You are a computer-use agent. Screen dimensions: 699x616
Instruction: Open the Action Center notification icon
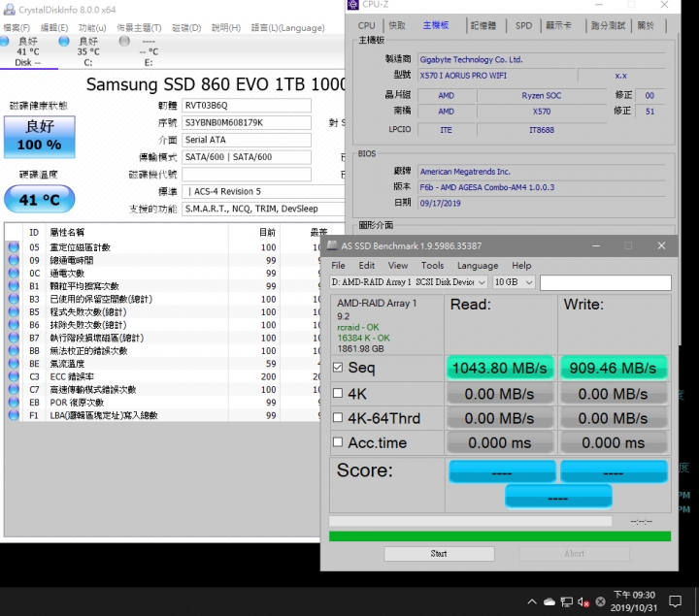coord(676,601)
